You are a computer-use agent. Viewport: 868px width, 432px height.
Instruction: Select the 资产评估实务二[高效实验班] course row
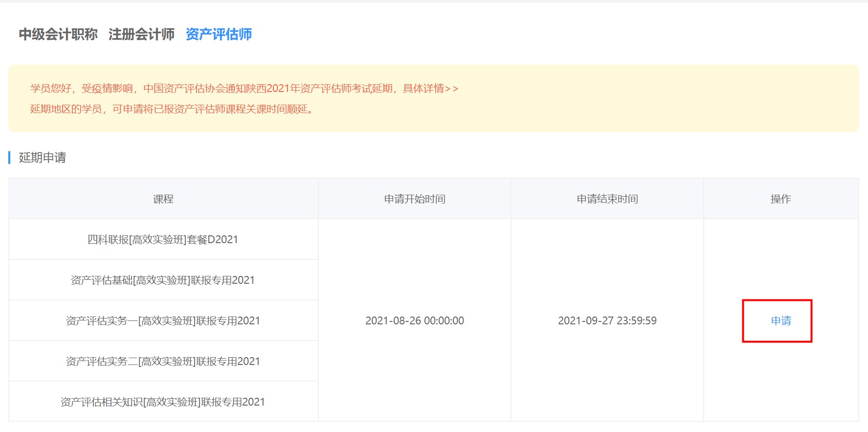[163, 362]
